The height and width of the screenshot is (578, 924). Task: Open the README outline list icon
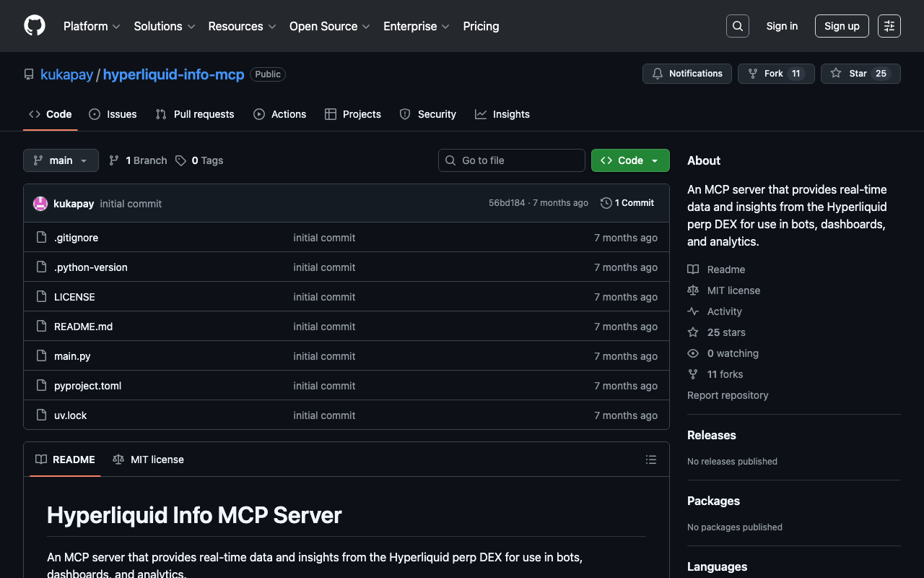click(650, 460)
